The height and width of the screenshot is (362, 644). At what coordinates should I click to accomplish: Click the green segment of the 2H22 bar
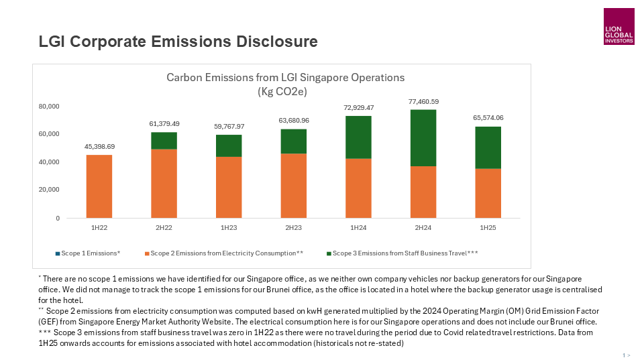point(164,141)
